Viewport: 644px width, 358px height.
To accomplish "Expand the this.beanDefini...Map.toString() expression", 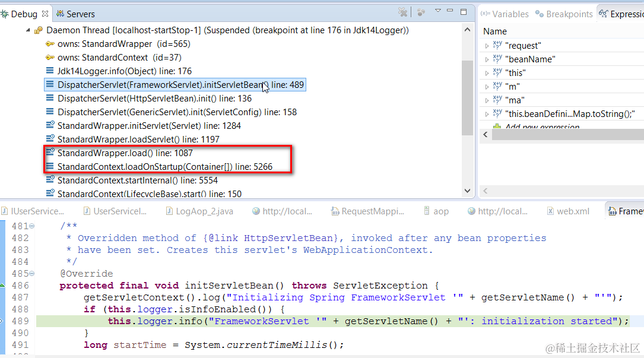I will click(x=487, y=114).
